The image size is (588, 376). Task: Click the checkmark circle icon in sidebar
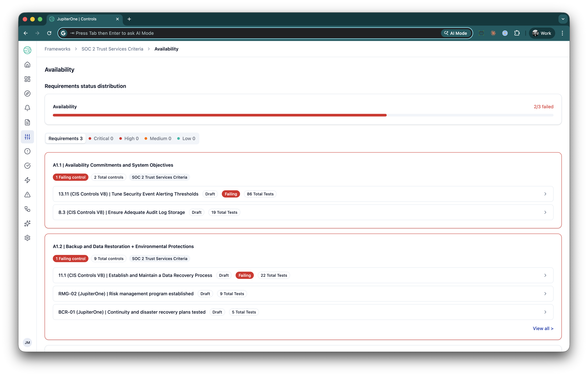point(27,166)
